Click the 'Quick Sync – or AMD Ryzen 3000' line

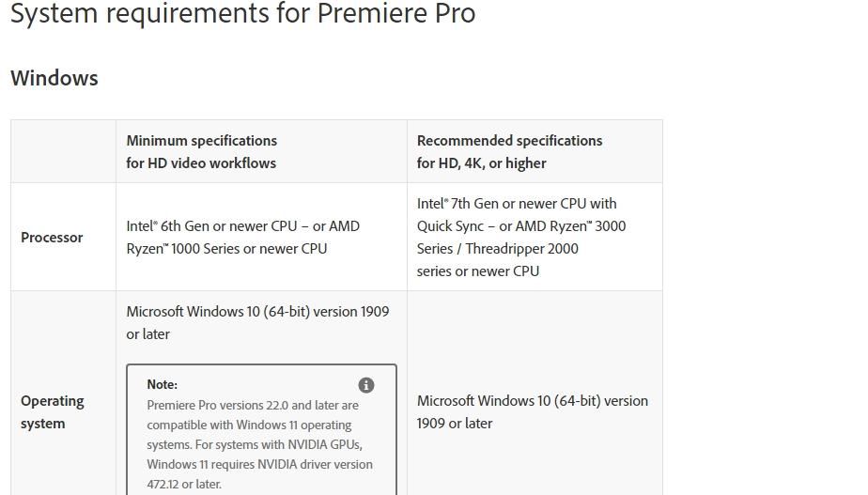click(521, 226)
